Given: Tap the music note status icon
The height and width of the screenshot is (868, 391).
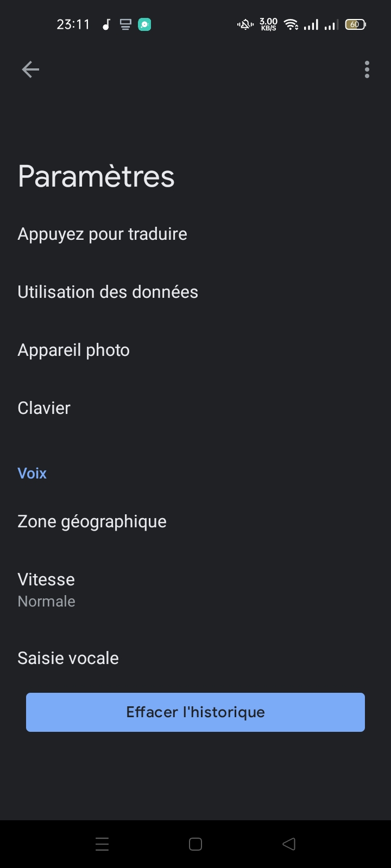Looking at the screenshot, I should pos(106,24).
